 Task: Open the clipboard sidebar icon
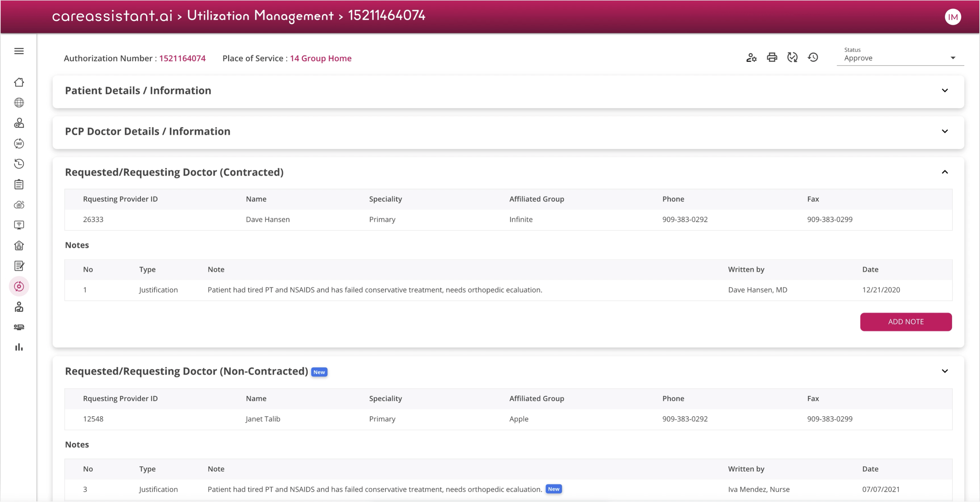19,184
